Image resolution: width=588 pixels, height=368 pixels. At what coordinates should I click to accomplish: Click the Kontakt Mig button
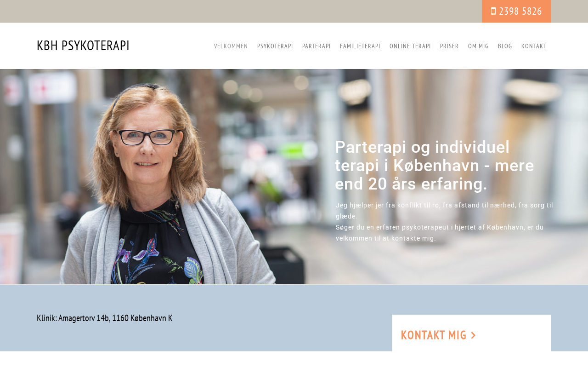(x=438, y=335)
